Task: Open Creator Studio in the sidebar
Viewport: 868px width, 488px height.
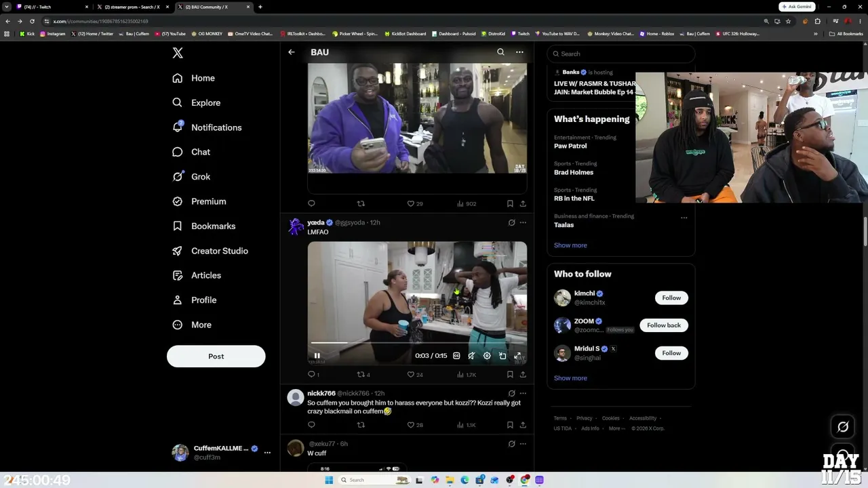Action: (x=210, y=251)
